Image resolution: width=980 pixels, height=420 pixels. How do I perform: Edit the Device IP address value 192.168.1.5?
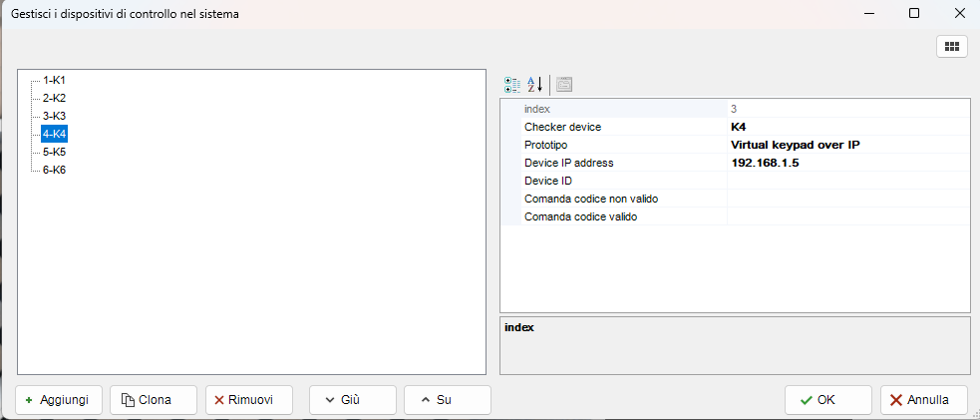point(847,163)
